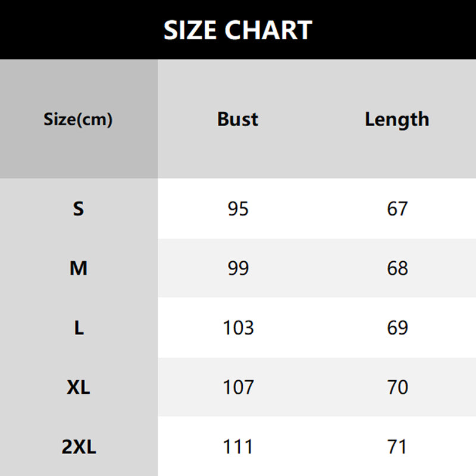476x476 pixels.
Task: Pick bust value 111 for size 2XL
Action: coord(238,447)
